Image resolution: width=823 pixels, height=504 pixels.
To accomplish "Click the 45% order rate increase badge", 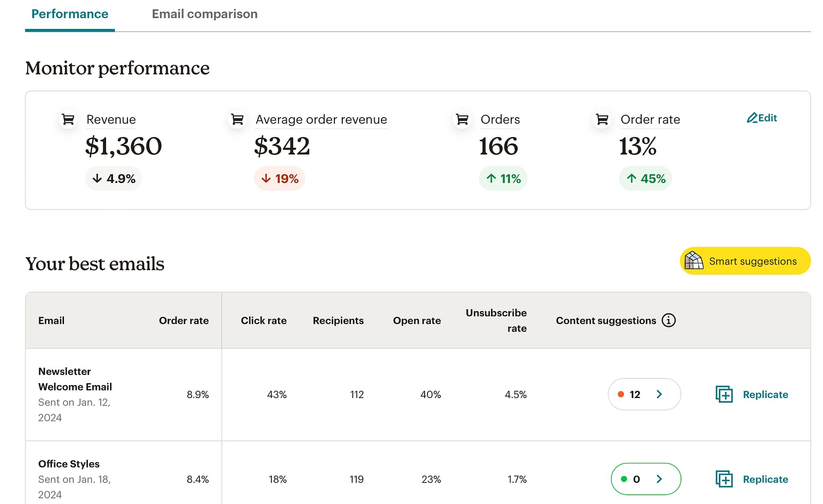I will point(646,178).
